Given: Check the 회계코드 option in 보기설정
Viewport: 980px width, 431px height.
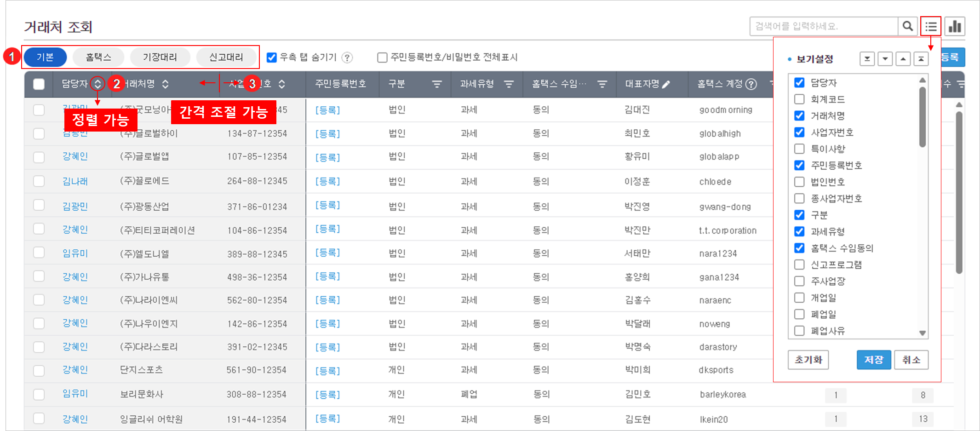Looking at the screenshot, I should click(x=799, y=99).
